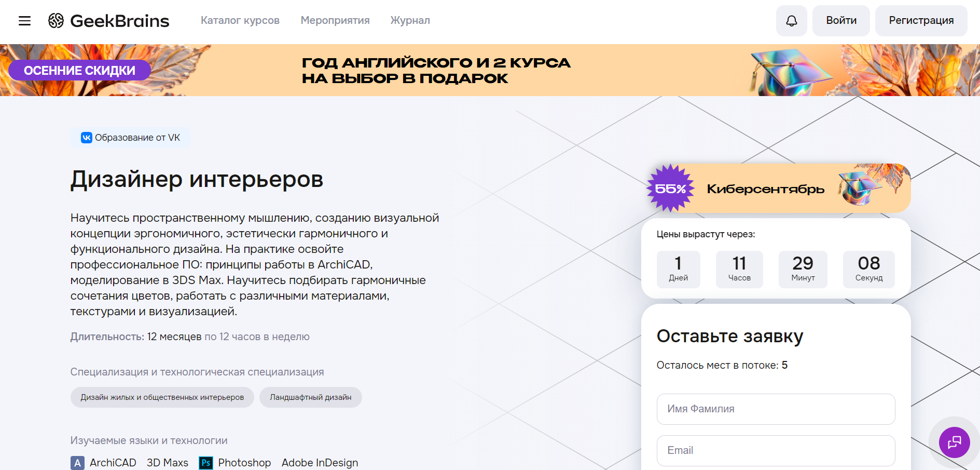Click the Регистрация button
This screenshot has height=470, width=980.
pyautogui.click(x=921, y=21)
